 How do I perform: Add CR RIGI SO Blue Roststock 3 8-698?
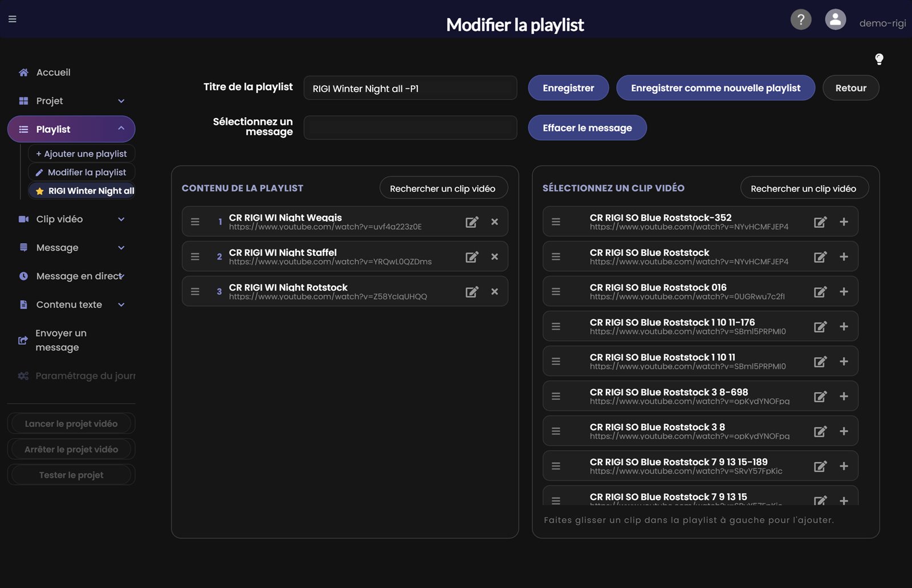point(844,397)
